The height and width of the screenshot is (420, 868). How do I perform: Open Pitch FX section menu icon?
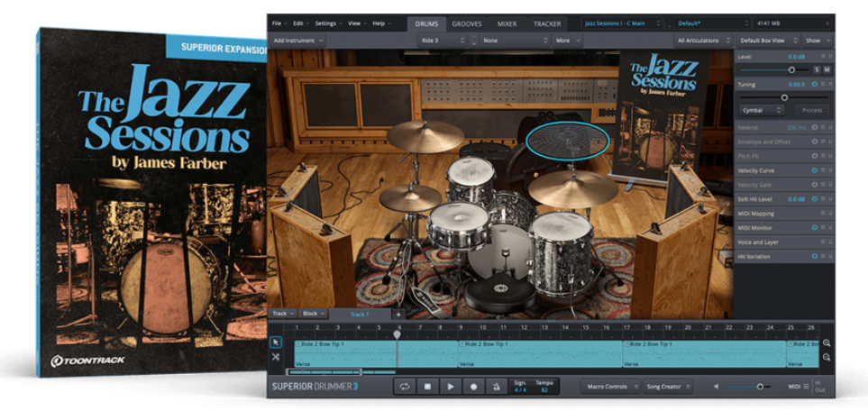click(x=823, y=156)
